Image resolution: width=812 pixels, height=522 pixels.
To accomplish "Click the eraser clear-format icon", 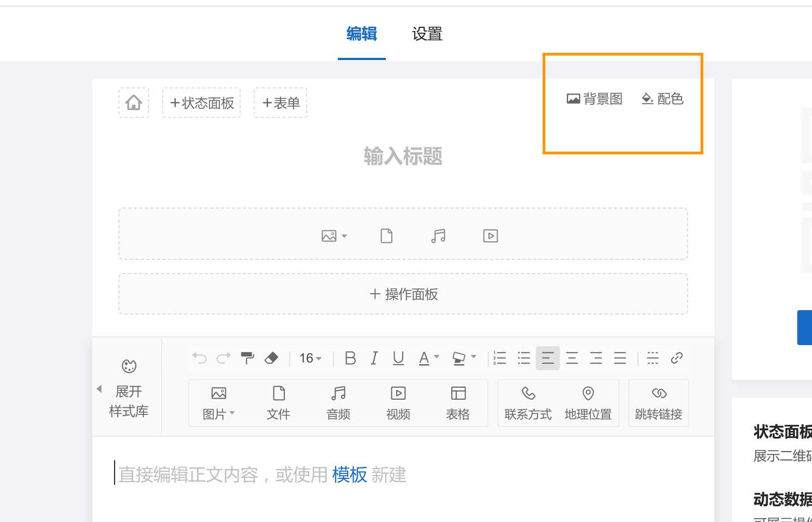I will [x=271, y=358].
